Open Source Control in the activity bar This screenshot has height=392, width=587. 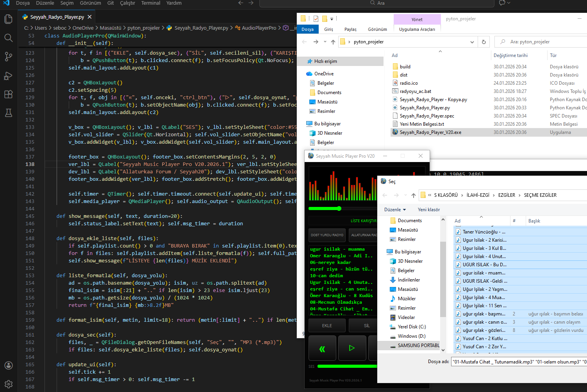8,56
